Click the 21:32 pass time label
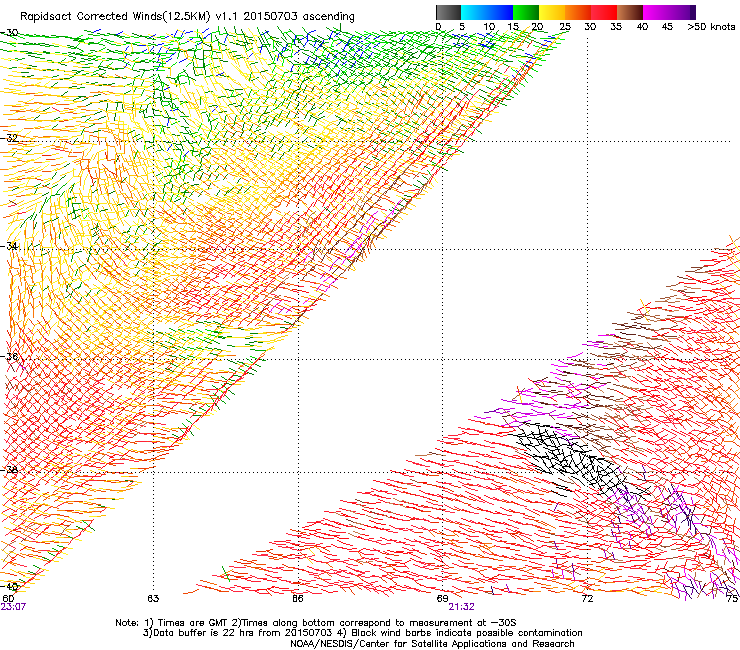 462,607
